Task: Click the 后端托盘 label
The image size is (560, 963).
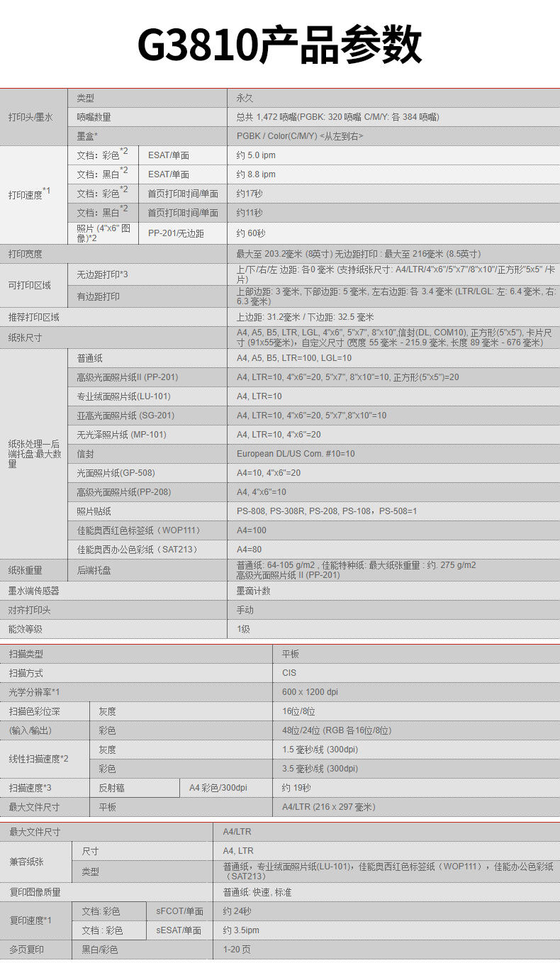Action: click(x=94, y=570)
